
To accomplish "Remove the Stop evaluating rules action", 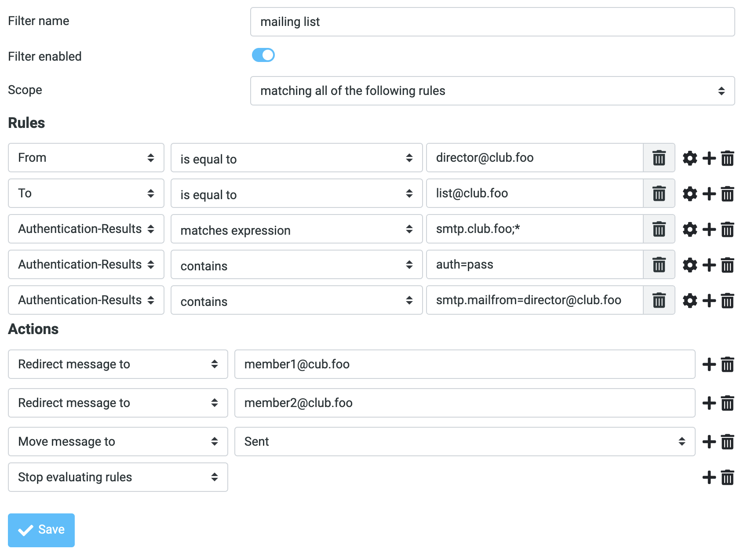I will pyautogui.click(x=728, y=477).
